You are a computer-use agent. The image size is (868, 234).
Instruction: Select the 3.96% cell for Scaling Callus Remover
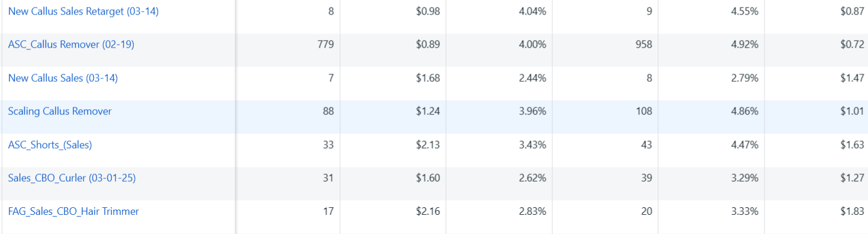pos(532,111)
